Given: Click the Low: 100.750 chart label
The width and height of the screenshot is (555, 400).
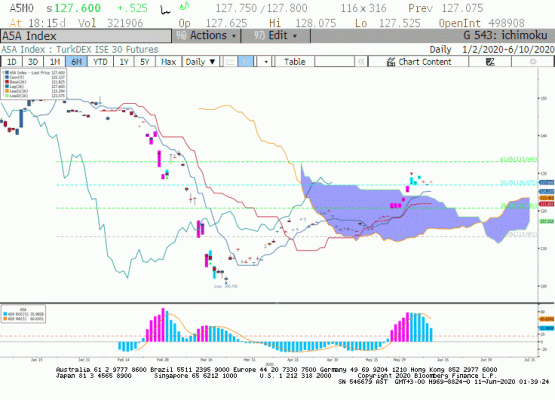Looking at the screenshot, I should tap(226, 286).
